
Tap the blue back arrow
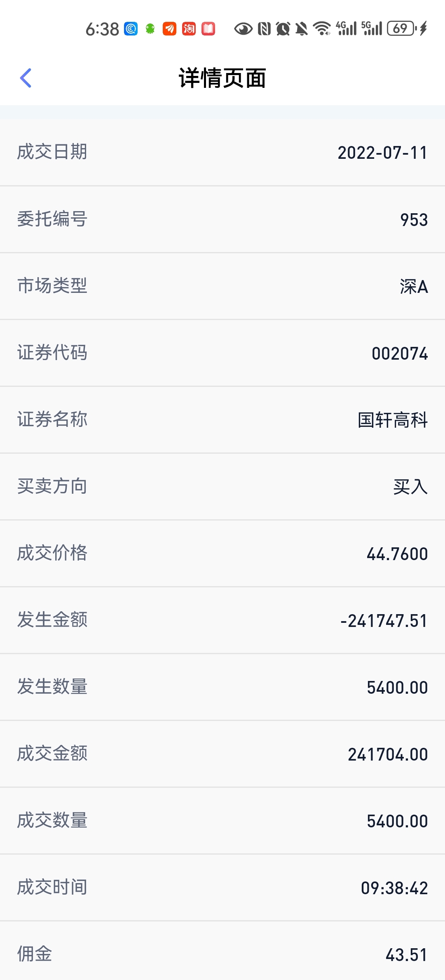click(x=26, y=78)
